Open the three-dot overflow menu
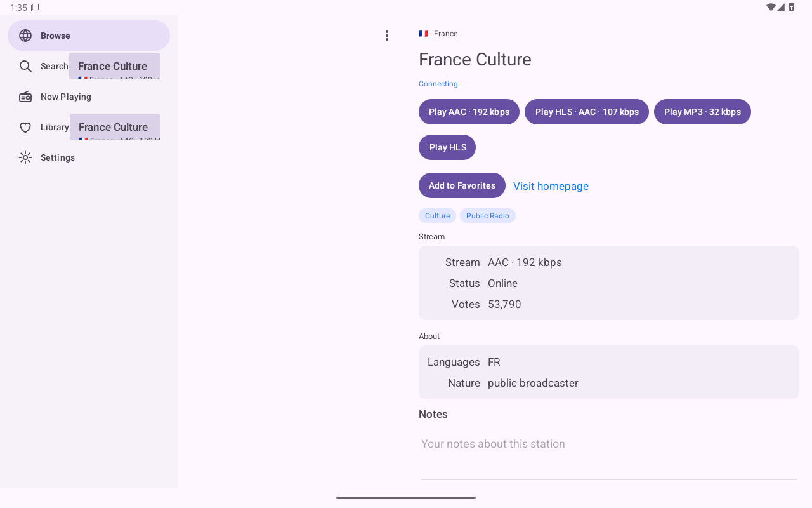The width and height of the screenshot is (812, 508). pos(387,36)
